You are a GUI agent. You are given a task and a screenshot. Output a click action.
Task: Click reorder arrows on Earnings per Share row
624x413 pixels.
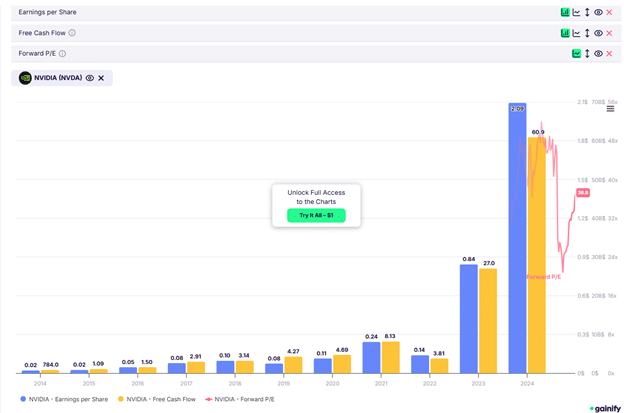click(587, 12)
